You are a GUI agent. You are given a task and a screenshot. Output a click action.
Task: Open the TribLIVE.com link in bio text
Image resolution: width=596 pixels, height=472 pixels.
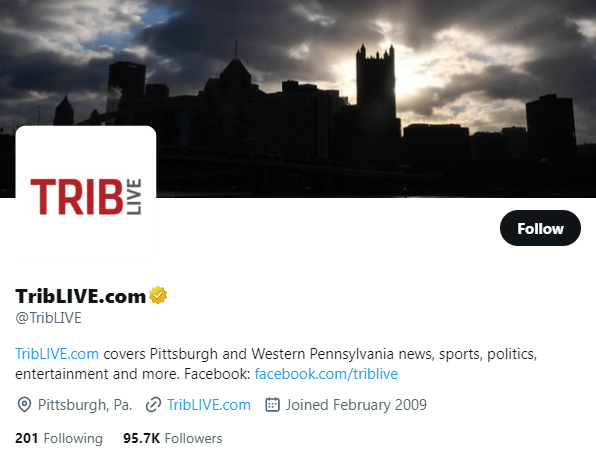[x=57, y=354]
